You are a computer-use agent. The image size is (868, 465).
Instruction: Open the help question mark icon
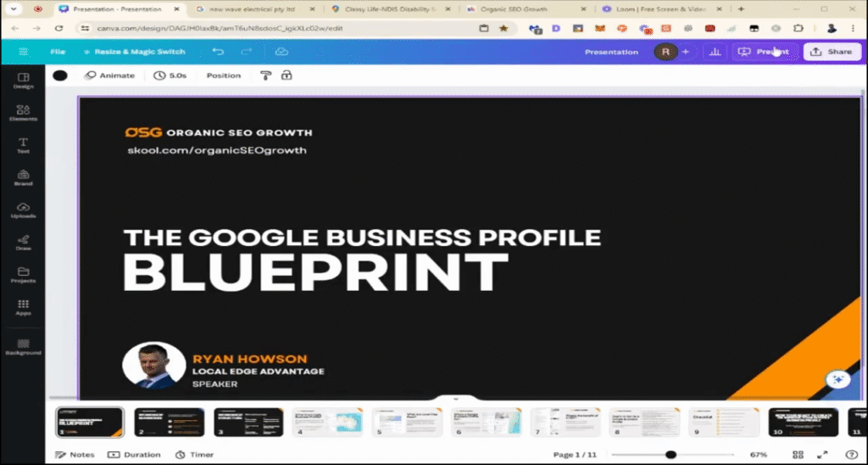coord(851,455)
